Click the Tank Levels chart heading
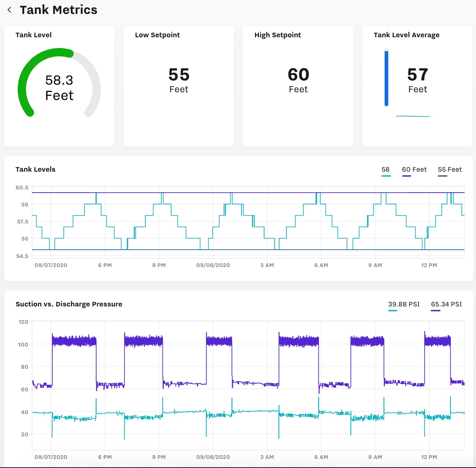 click(x=36, y=170)
